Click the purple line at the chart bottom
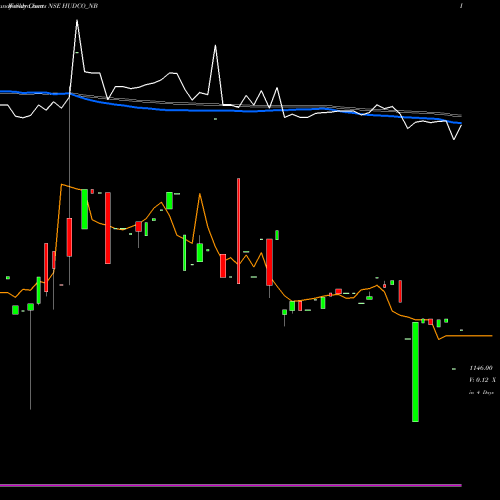 pyautogui.click(x=231, y=485)
